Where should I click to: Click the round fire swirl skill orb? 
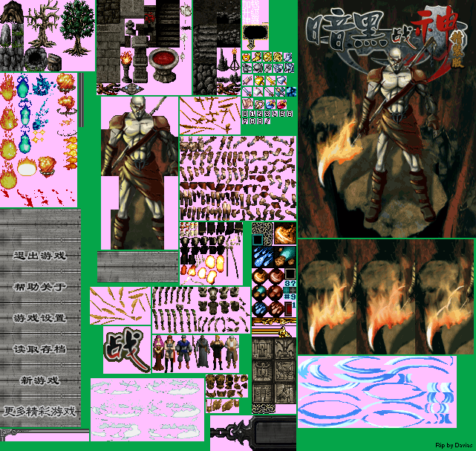tap(260, 276)
